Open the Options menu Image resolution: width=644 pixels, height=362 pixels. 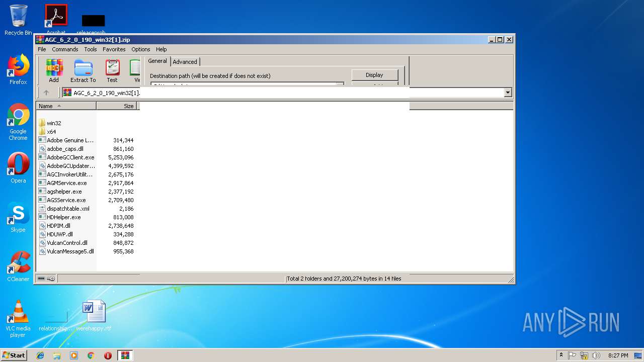(141, 49)
